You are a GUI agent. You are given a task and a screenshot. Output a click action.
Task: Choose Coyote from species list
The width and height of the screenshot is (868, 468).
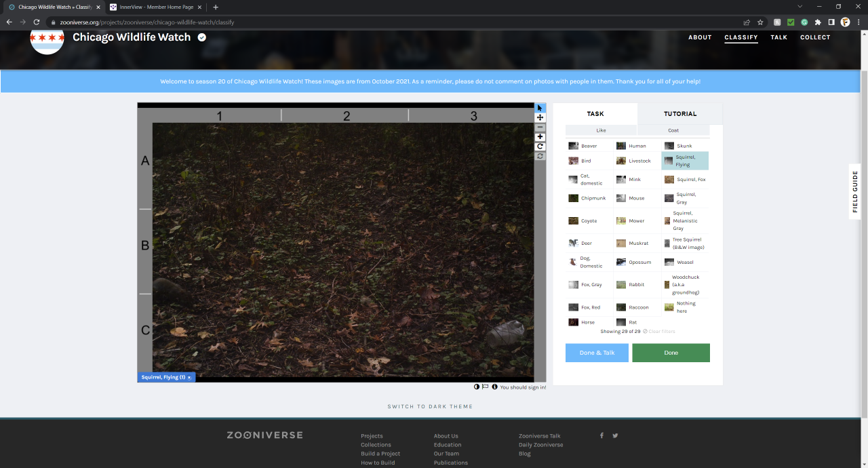coord(589,220)
